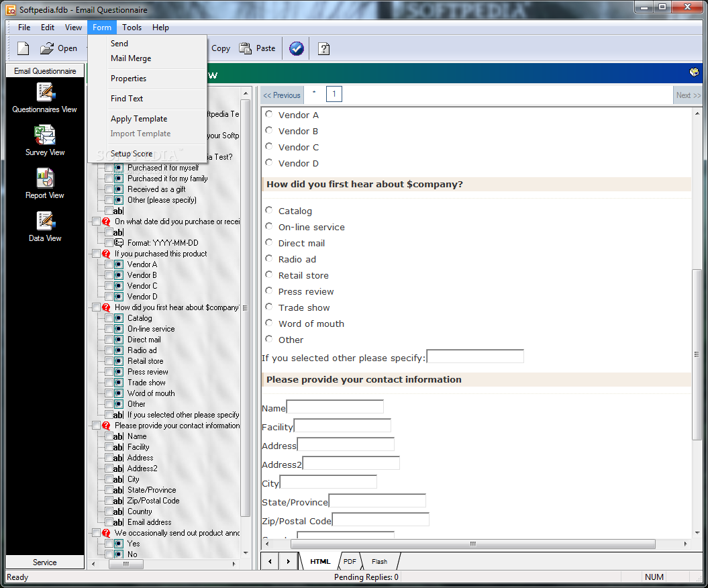
Task: Click red question icon for 'If you purchased this product'
Action: pyautogui.click(x=106, y=254)
